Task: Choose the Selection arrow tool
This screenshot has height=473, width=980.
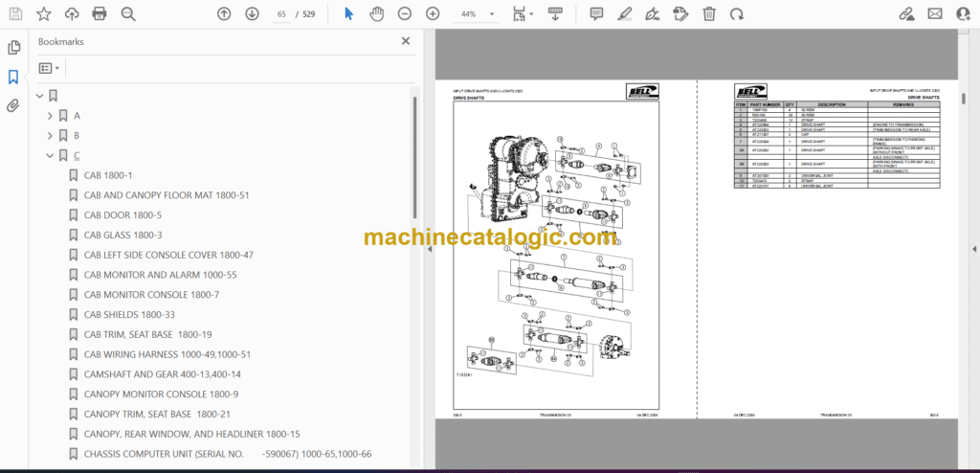Action: click(349, 13)
